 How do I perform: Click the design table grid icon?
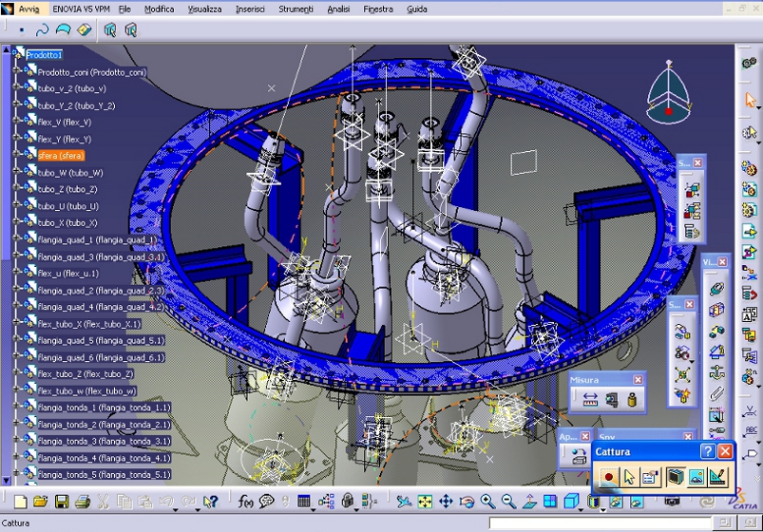[304, 502]
